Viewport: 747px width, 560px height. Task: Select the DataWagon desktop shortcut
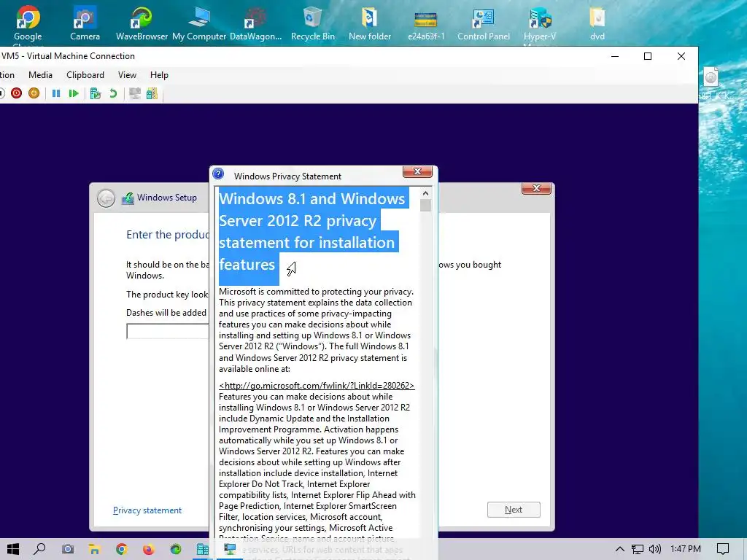tap(256, 23)
